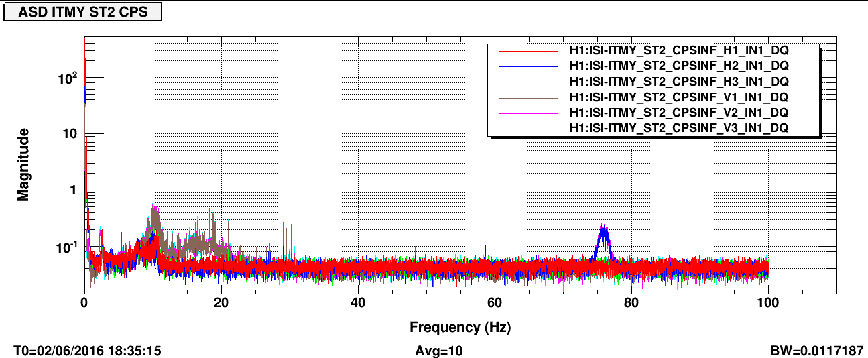Click the red line sample in legend

525,51
